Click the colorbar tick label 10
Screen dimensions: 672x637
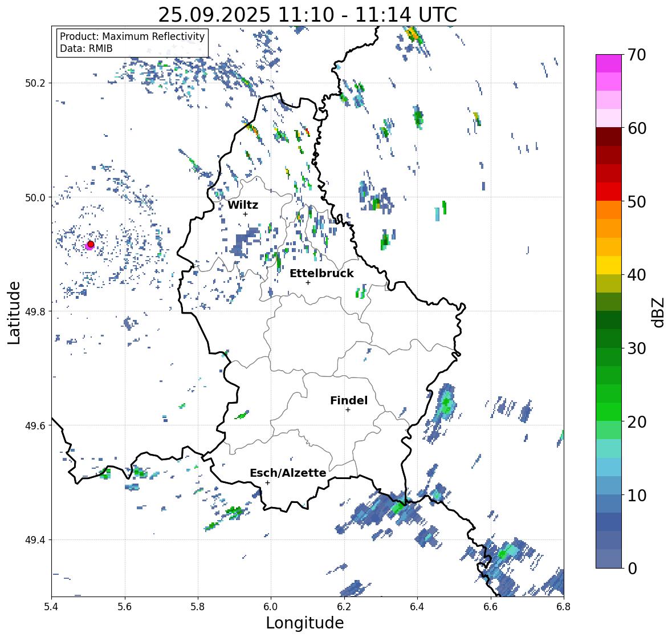point(637,495)
